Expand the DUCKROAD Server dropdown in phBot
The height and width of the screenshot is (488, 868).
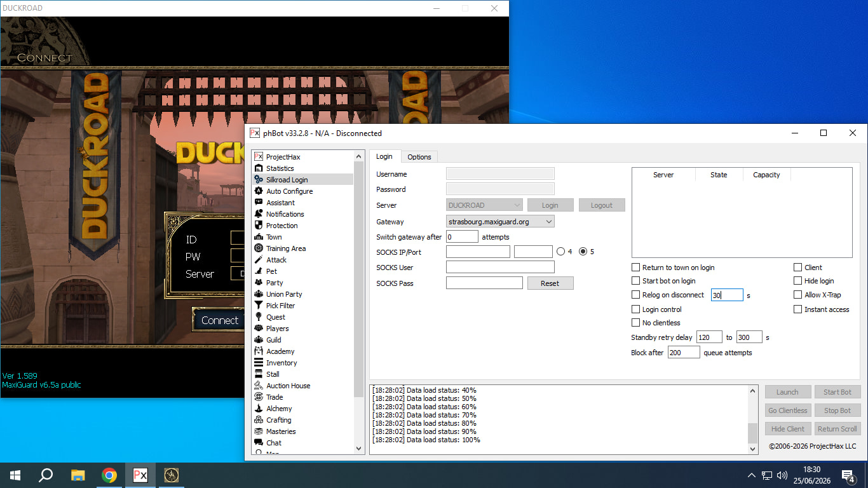[484, 205]
